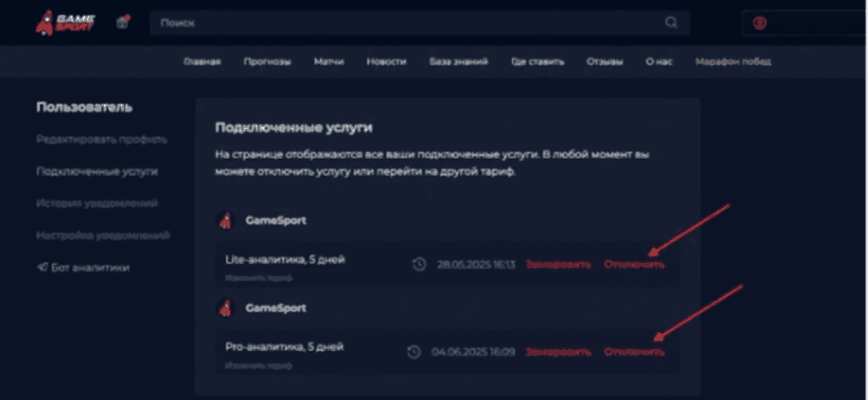This screenshot has height=400, width=868.
Task: Open the Матчи menu item
Action: (329, 61)
